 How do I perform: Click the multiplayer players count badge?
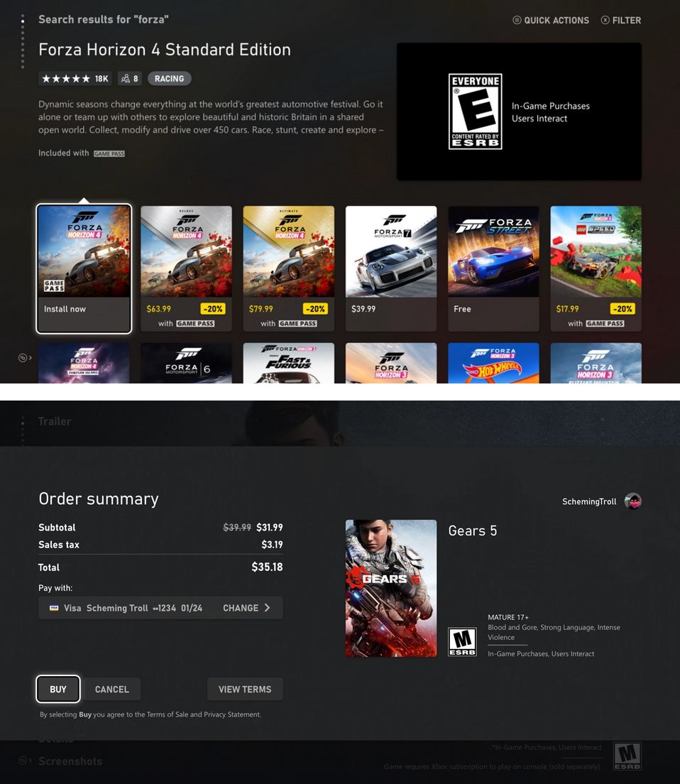[130, 79]
